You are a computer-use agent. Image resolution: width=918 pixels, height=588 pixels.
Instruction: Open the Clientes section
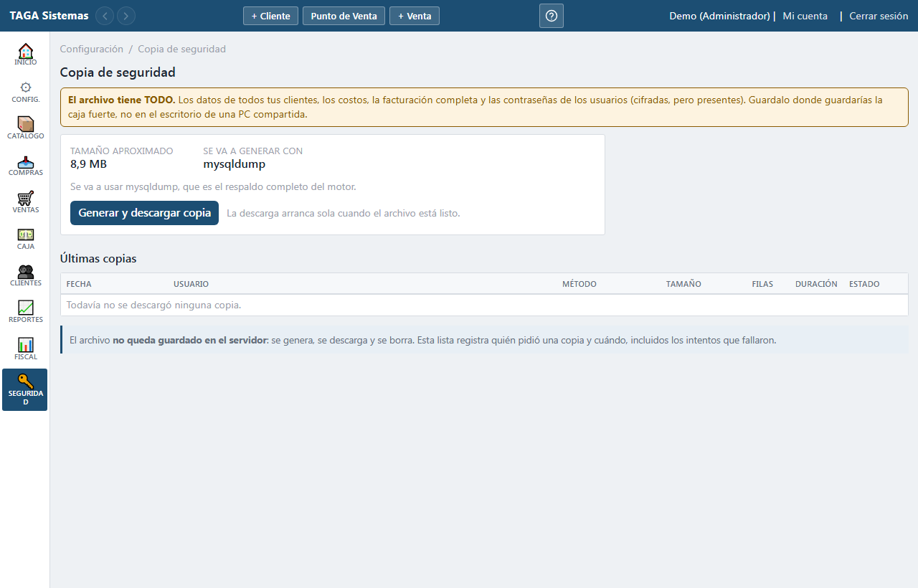pyautogui.click(x=25, y=276)
